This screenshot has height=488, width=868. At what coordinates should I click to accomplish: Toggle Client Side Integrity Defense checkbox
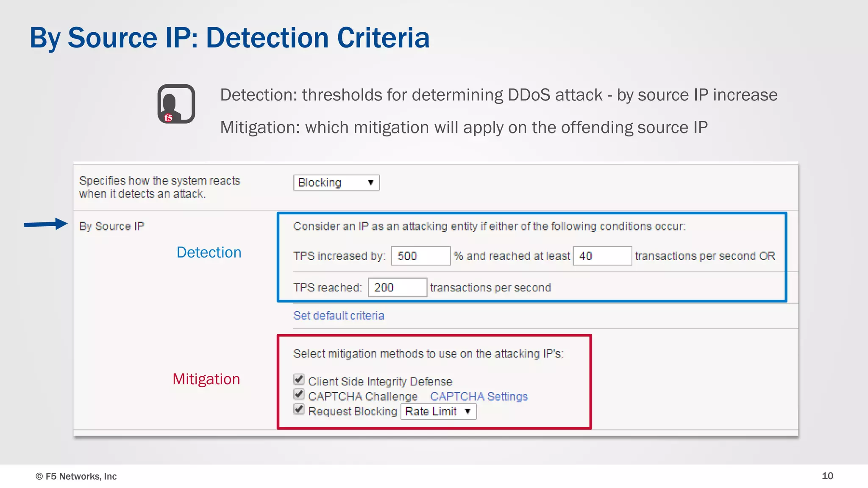click(299, 379)
